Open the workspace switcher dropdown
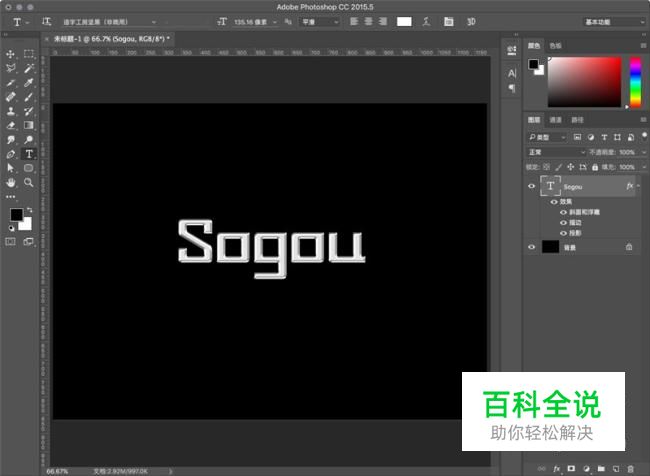 614,22
